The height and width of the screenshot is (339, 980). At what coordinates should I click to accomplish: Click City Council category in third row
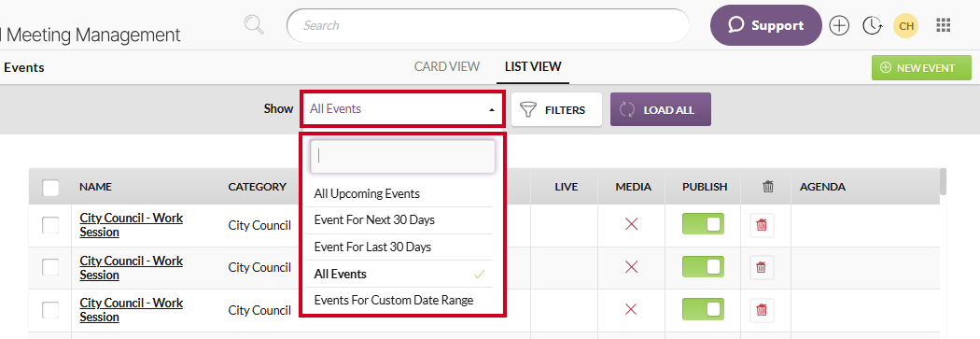(259, 310)
